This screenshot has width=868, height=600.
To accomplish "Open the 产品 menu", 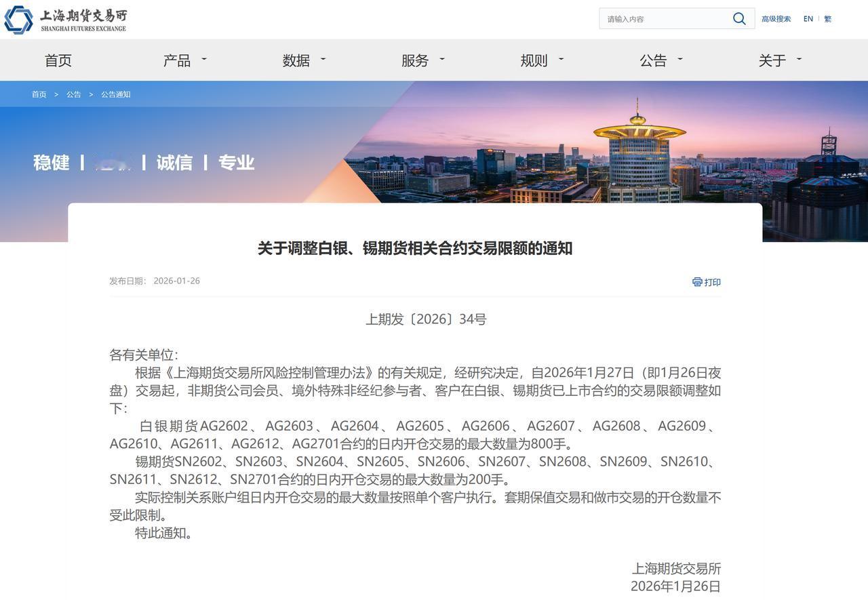I will click(177, 60).
